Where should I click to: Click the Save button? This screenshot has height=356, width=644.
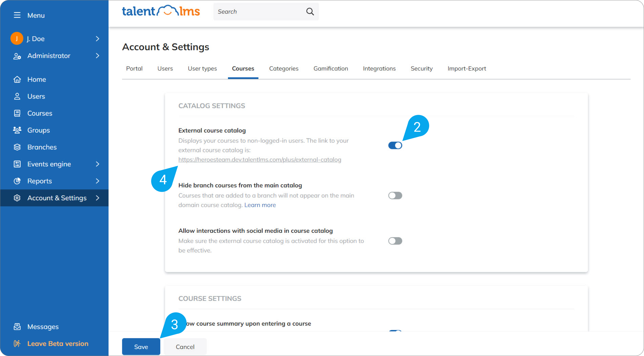click(x=141, y=346)
